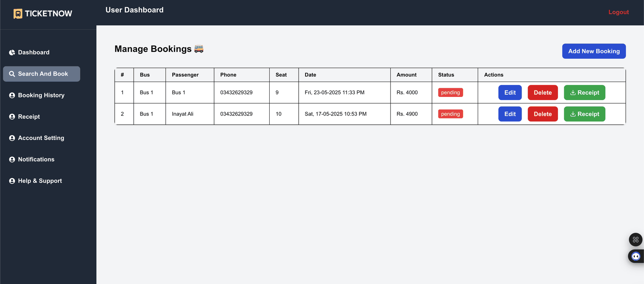Viewport: 644px width, 284px height.
Task: Click the pie chart icon beside Dashboard
Action: pos(12,52)
